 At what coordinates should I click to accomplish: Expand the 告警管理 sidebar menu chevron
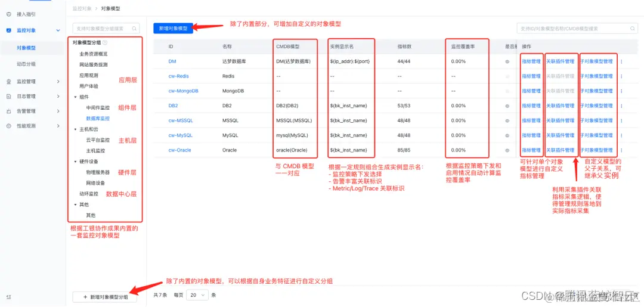coord(58,111)
